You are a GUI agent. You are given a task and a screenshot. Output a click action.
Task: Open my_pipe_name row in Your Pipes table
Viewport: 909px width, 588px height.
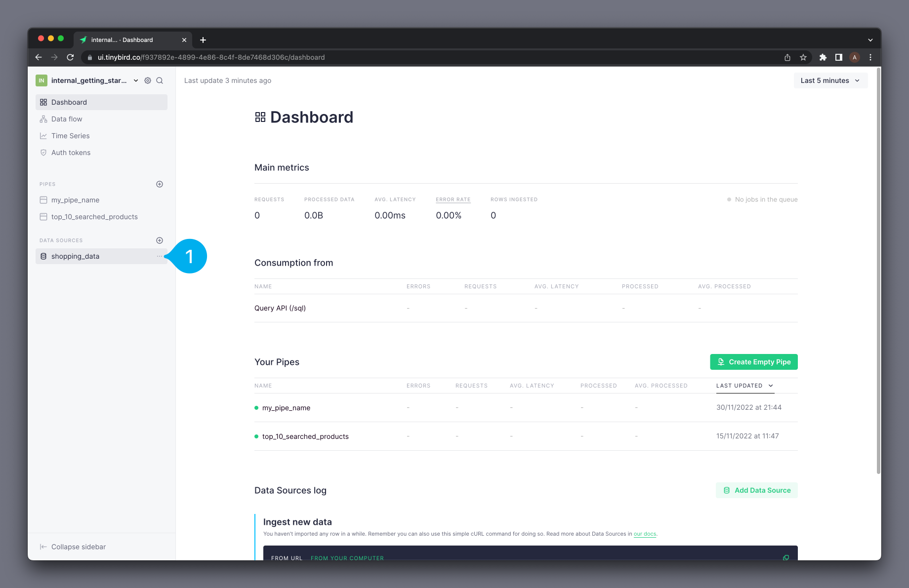(x=526, y=408)
